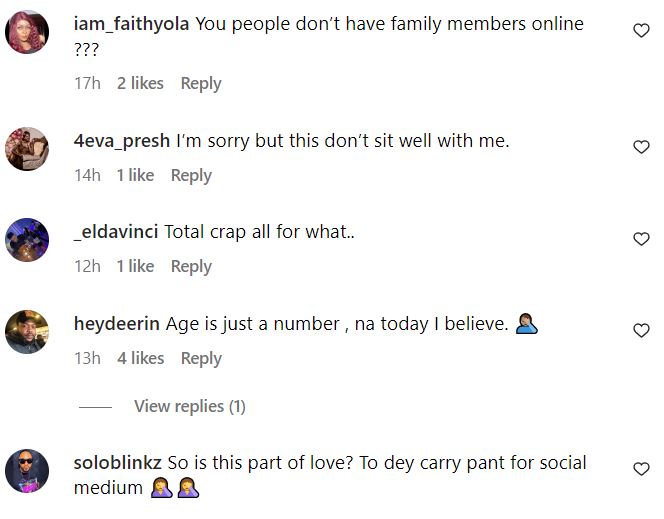Reply to _eldavinci's comment

(x=191, y=266)
